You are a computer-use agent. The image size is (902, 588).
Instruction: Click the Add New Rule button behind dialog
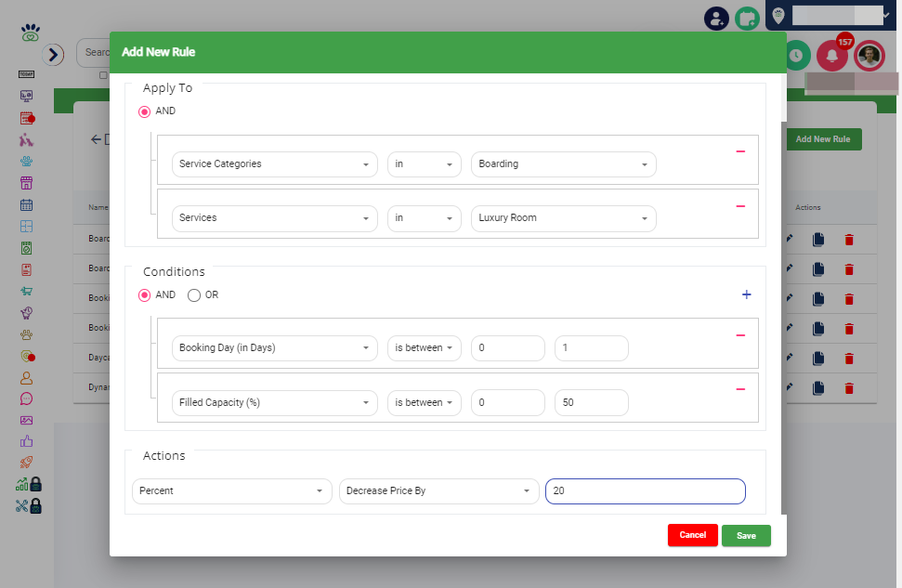[x=824, y=139]
